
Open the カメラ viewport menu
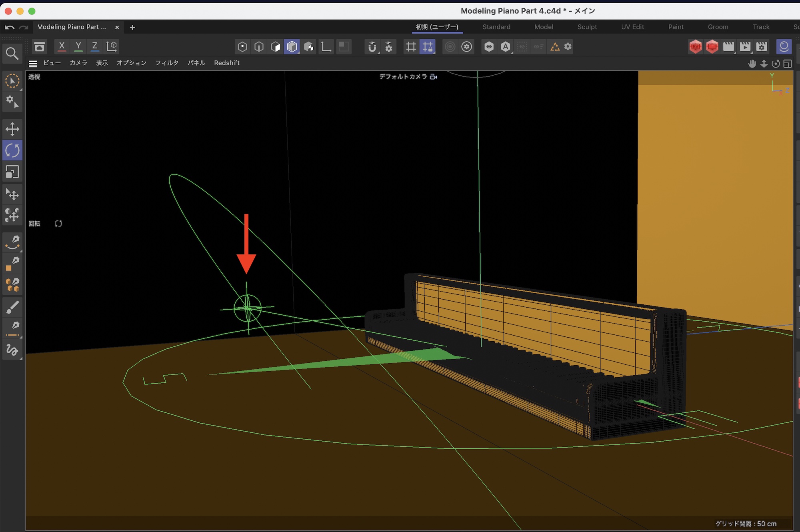pos(78,63)
